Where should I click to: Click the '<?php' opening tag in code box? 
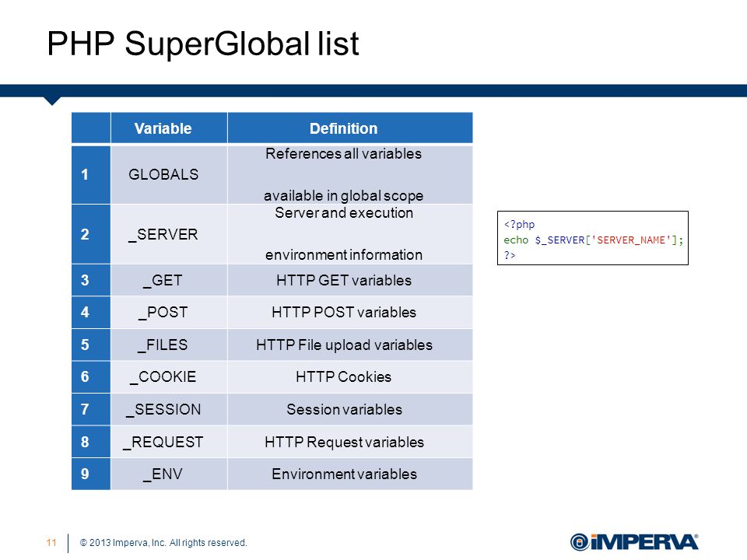coord(519,224)
